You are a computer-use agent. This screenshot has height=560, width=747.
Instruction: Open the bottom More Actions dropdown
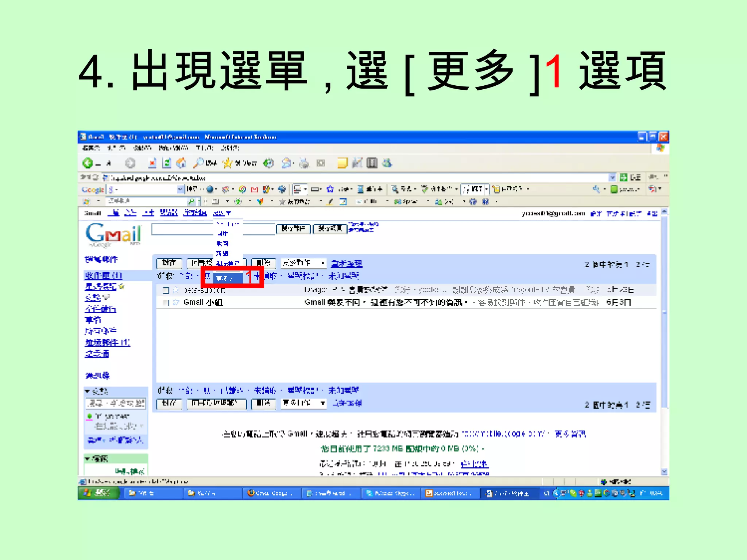(x=303, y=403)
